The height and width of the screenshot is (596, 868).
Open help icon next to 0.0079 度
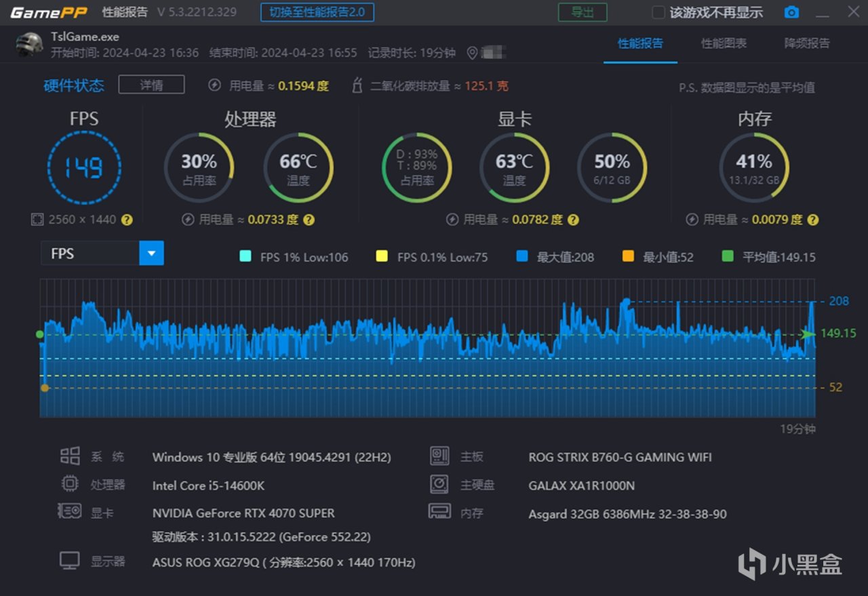812,220
